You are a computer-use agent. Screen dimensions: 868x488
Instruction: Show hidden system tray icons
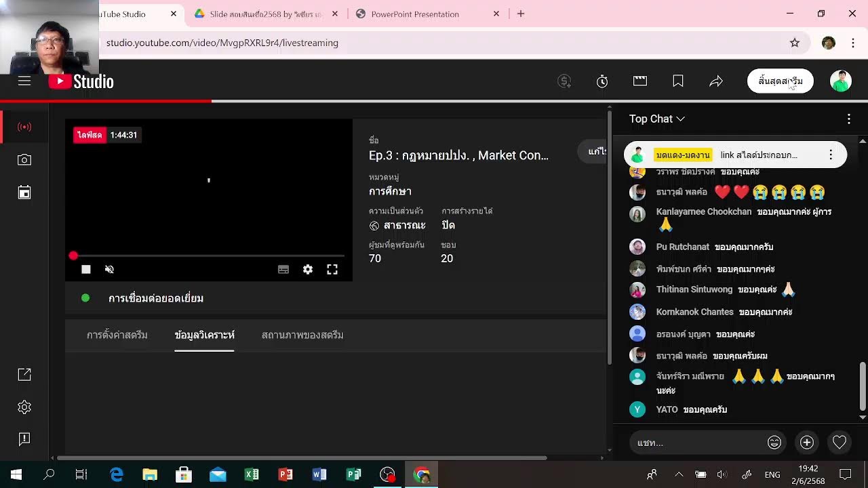[x=679, y=474]
